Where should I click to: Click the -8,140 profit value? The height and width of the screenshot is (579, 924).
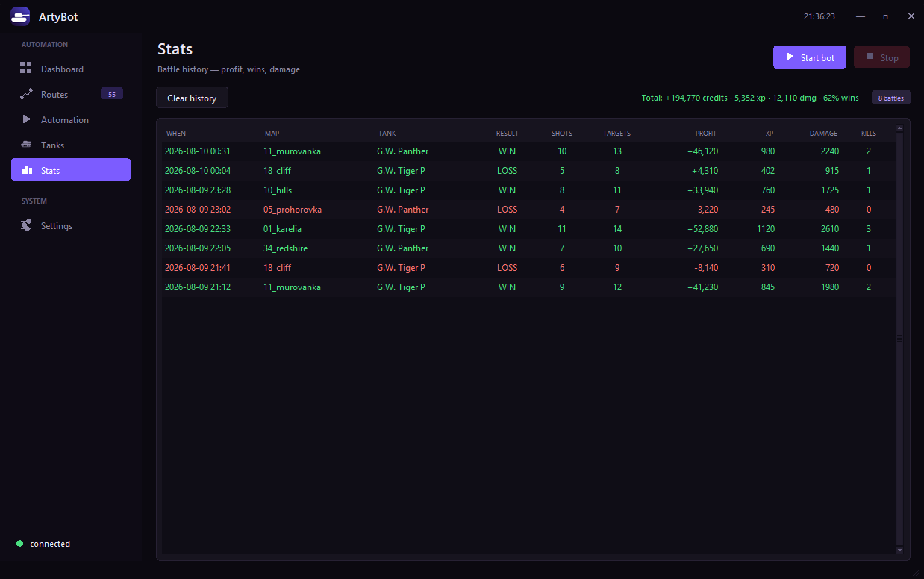coord(705,268)
